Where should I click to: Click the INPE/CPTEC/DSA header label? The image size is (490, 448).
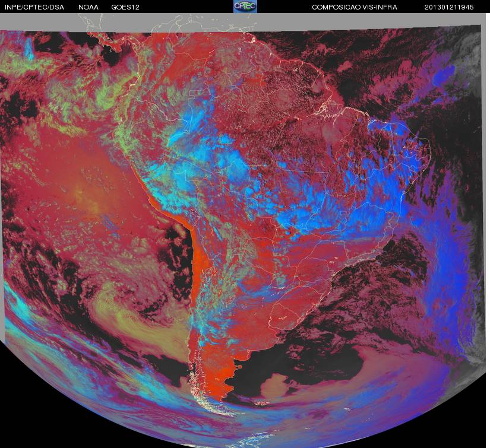[34, 7]
